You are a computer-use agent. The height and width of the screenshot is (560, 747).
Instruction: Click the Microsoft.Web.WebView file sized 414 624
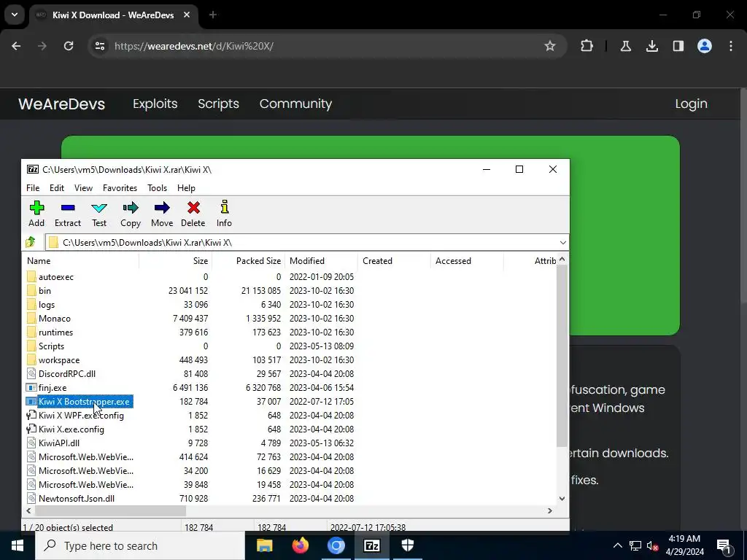pyautogui.click(x=86, y=456)
